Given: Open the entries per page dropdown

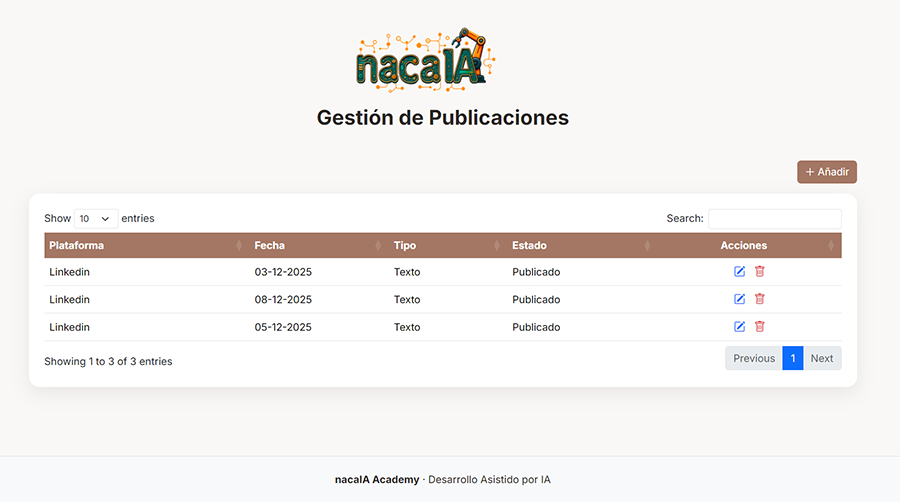Looking at the screenshot, I should click(96, 219).
